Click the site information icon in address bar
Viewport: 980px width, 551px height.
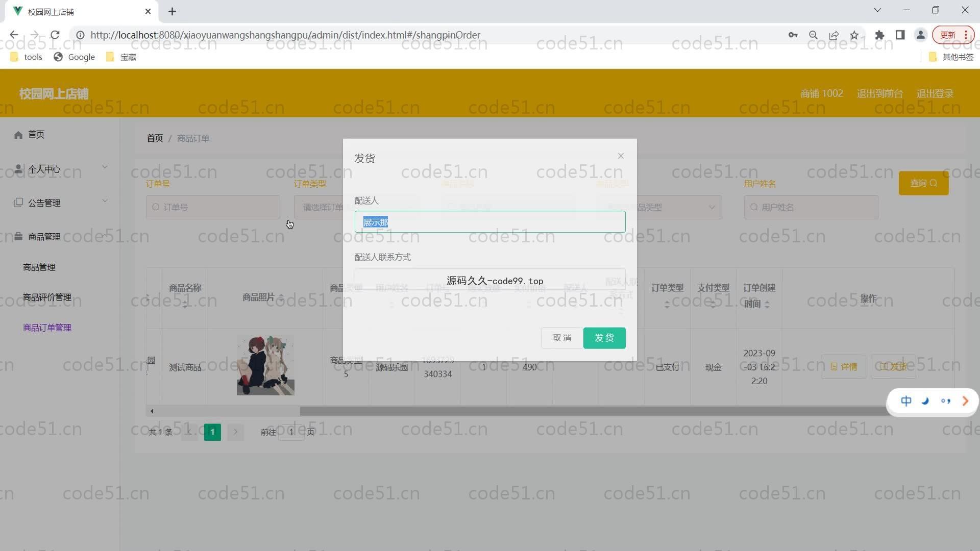pyautogui.click(x=80, y=35)
